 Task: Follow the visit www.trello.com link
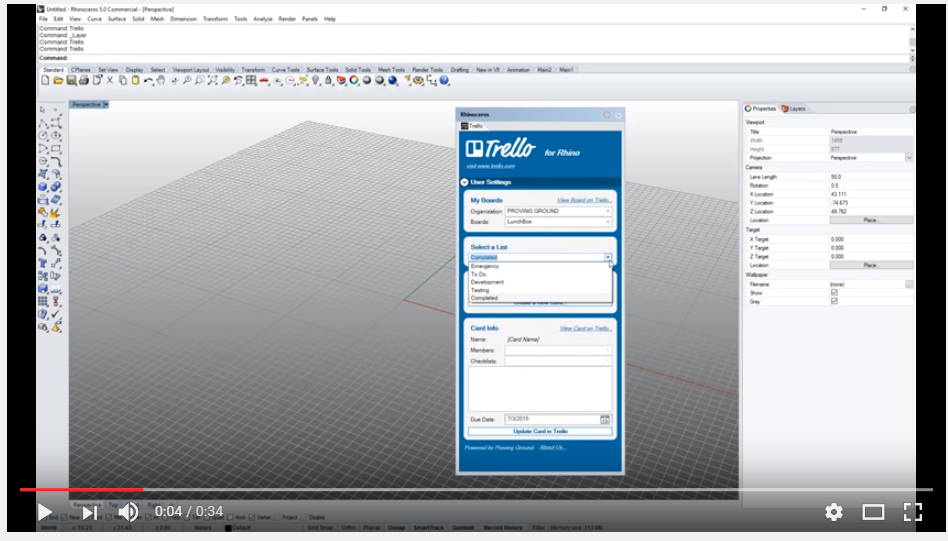(490, 166)
